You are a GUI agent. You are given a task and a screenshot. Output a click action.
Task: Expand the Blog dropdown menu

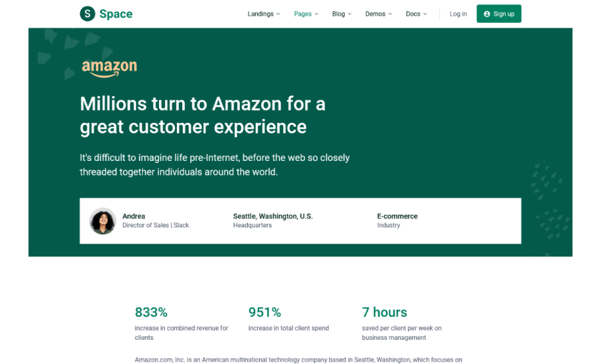point(341,14)
